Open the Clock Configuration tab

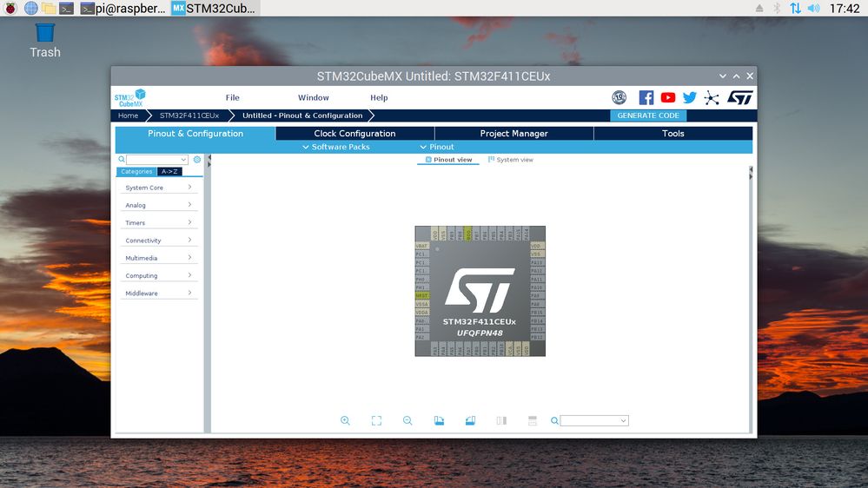pyautogui.click(x=354, y=134)
